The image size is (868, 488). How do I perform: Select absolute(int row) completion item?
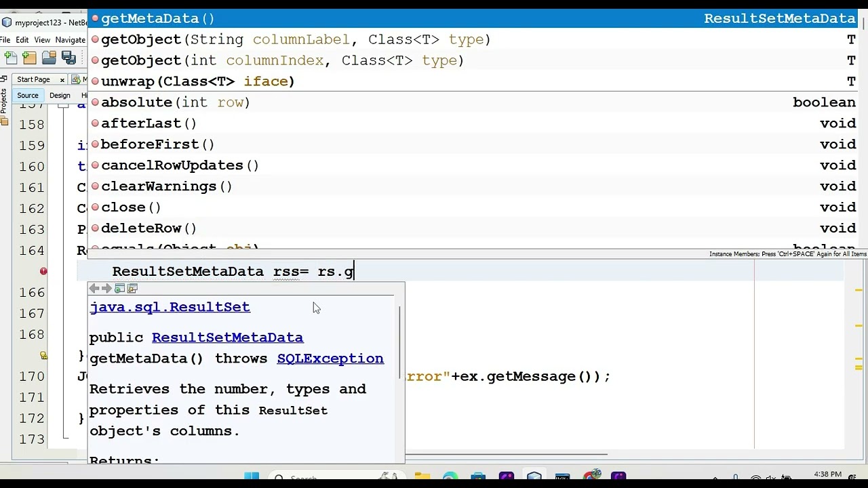click(474, 102)
